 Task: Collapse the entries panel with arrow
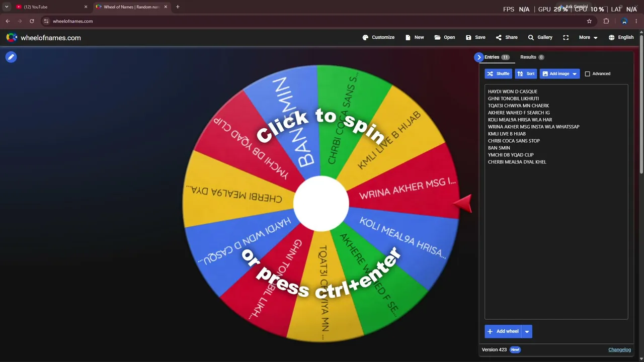pyautogui.click(x=478, y=57)
